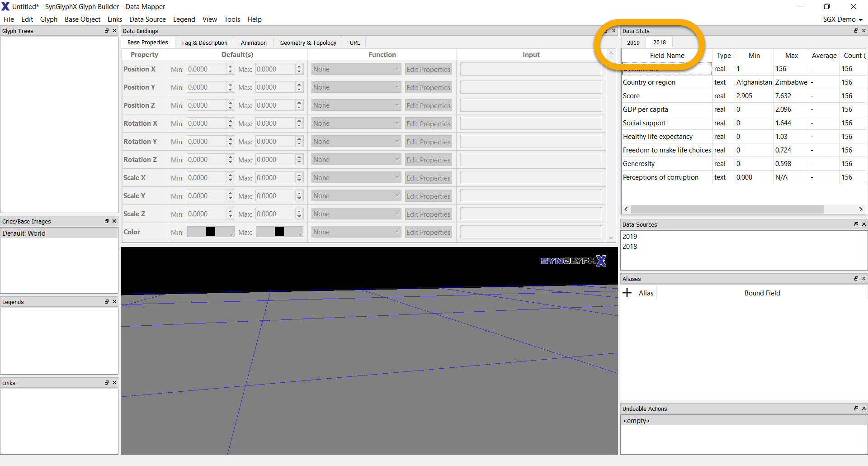The height and width of the screenshot is (466, 868).
Task: Close the Legends panel
Action: [114, 302]
